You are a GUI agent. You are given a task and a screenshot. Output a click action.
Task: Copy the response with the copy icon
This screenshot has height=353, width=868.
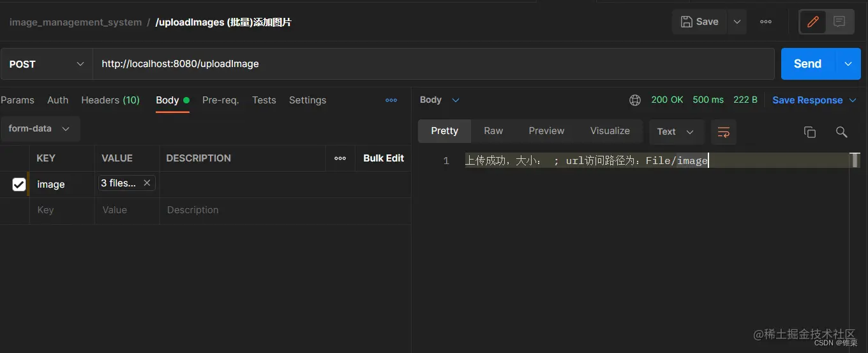click(x=809, y=132)
